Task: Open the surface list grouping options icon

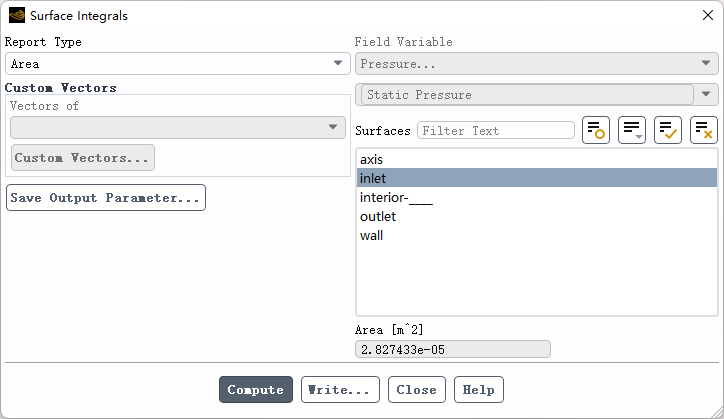Action: coord(632,130)
